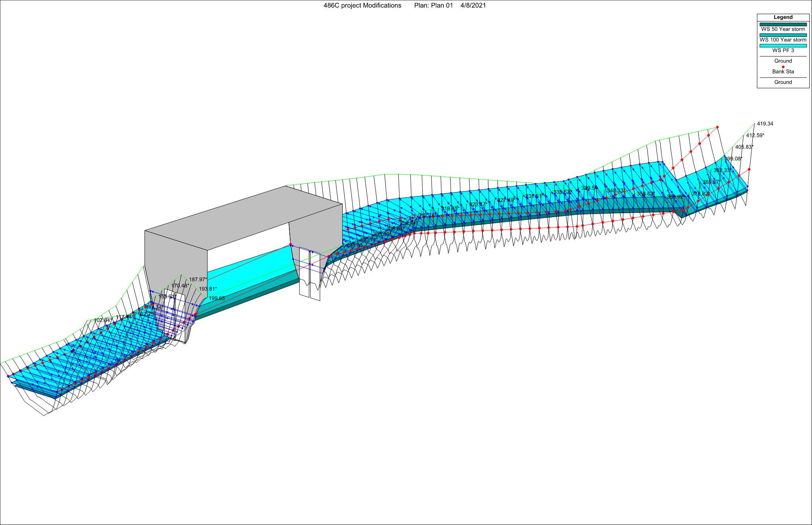The height and width of the screenshot is (525, 812).
Task: Click the '486C project Modifications' title text
Action: [362, 6]
